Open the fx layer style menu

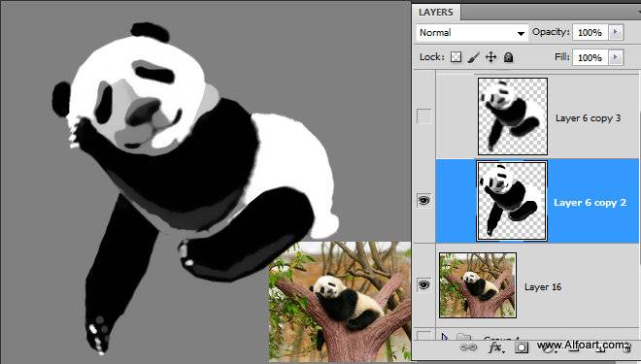(496, 347)
